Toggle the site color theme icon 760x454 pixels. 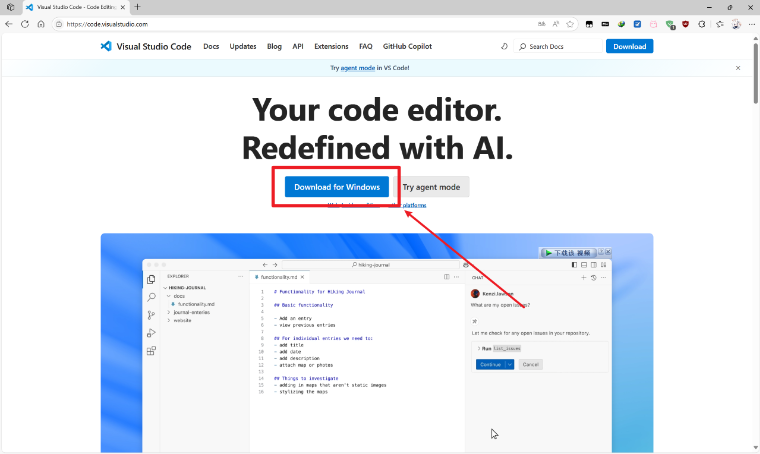point(504,47)
